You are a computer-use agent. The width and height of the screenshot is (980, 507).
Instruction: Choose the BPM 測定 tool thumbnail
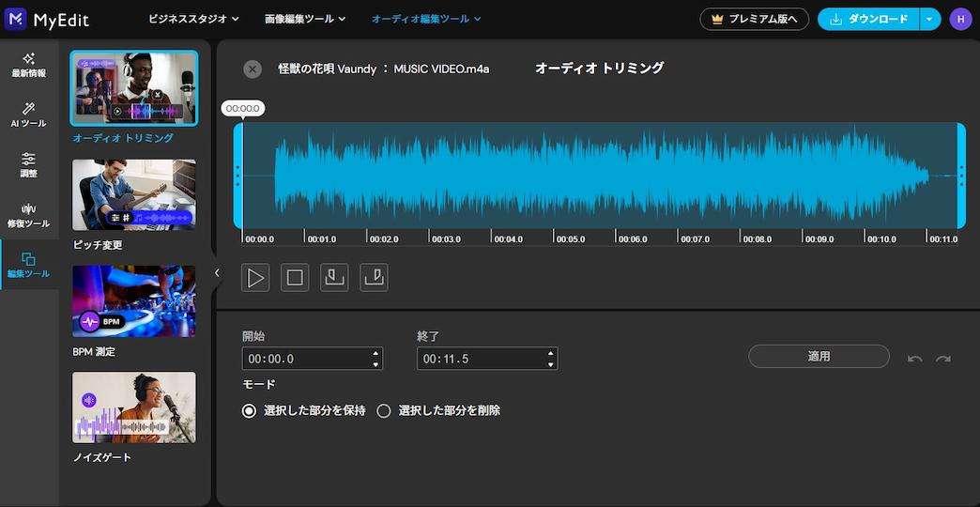coord(133,301)
